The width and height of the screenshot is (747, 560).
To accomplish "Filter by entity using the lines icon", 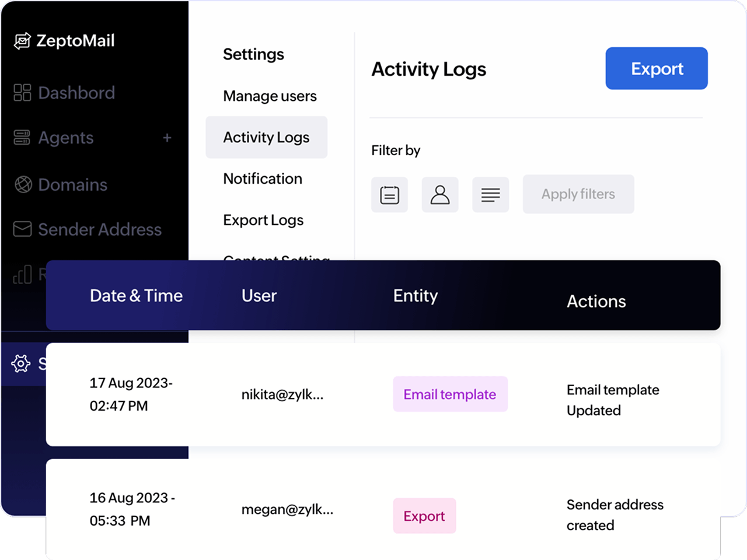I will 490,195.
